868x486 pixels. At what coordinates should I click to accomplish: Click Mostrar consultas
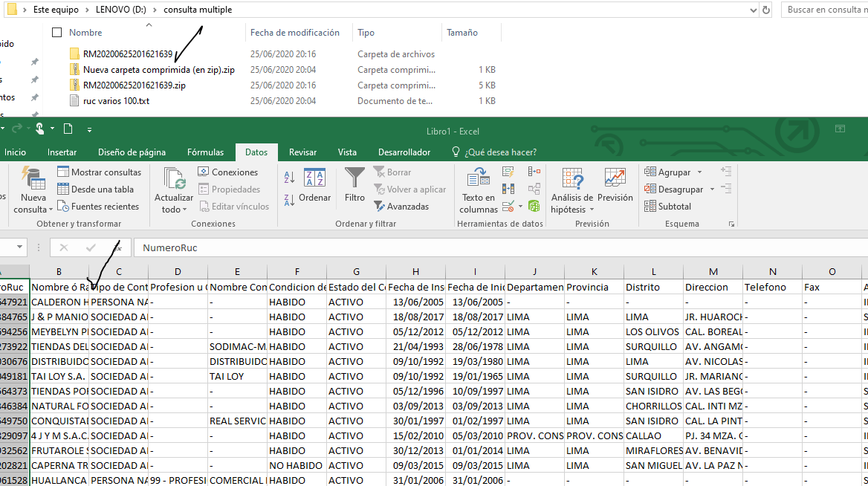point(99,172)
